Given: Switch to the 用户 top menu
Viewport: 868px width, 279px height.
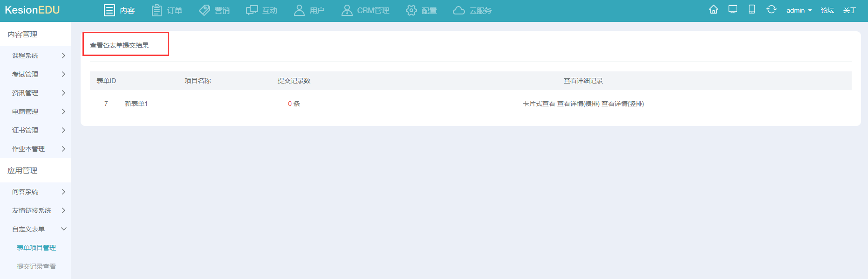Looking at the screenshot, I should [309, 10].
